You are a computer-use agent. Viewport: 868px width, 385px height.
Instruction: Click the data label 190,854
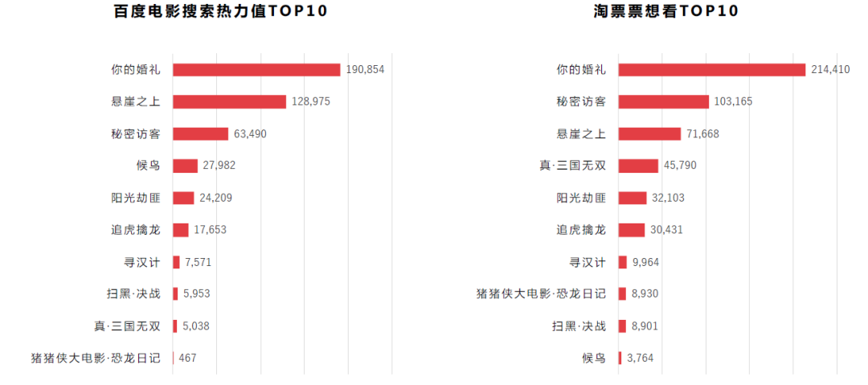click(366, 70)
